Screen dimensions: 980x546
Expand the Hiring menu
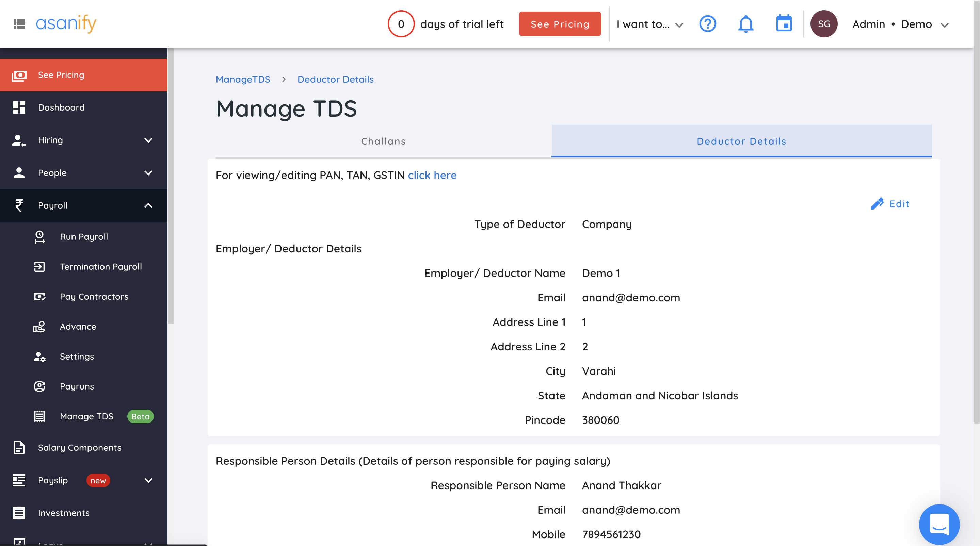148,140
